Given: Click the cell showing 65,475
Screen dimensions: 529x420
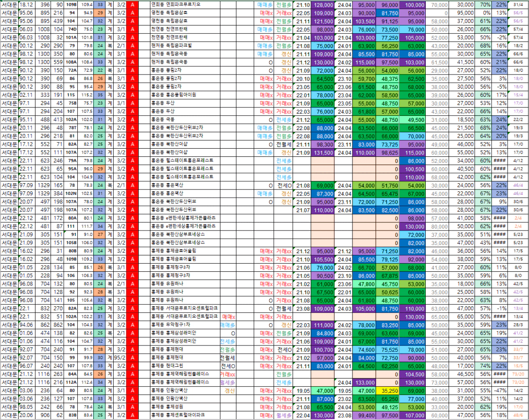Looking at the screenshot, I should 387,194.
